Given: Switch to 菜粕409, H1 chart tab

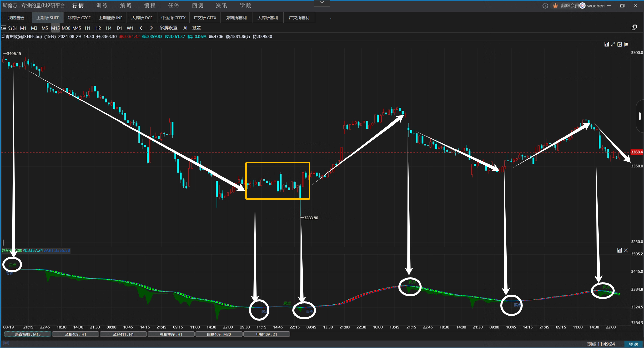Looking at the screenshot, I should pos(75,334).
